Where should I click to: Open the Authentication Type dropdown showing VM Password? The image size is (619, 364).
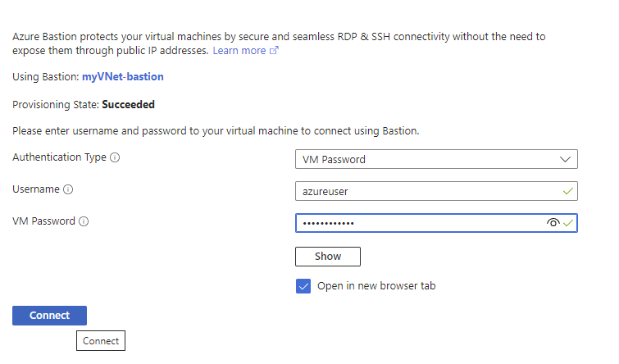point(426,159)
